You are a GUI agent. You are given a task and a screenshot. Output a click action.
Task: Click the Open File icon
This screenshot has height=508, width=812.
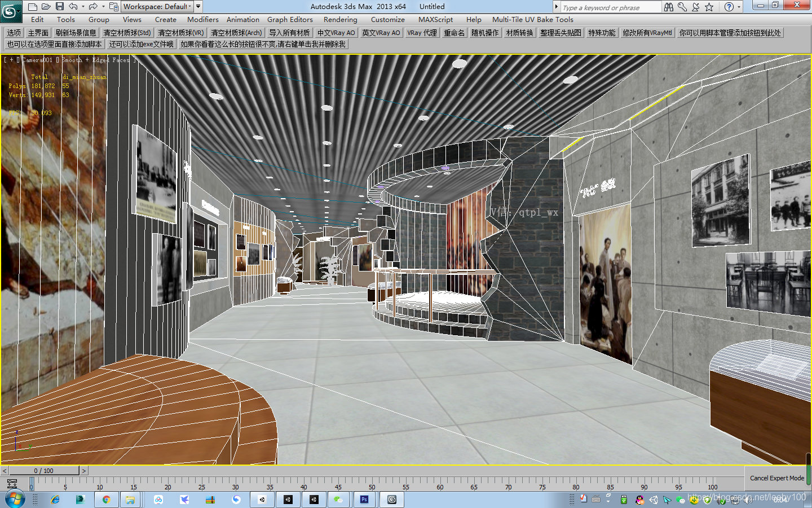point(46,6)
